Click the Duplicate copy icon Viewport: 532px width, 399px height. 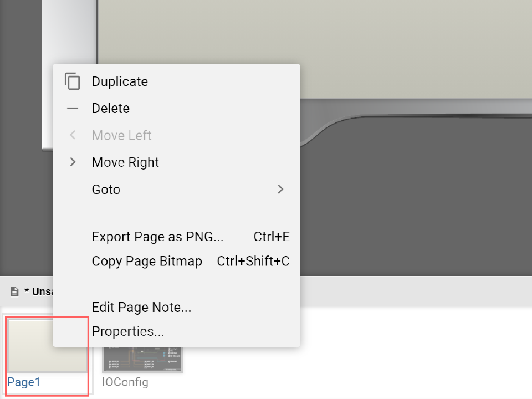(73, 81)
